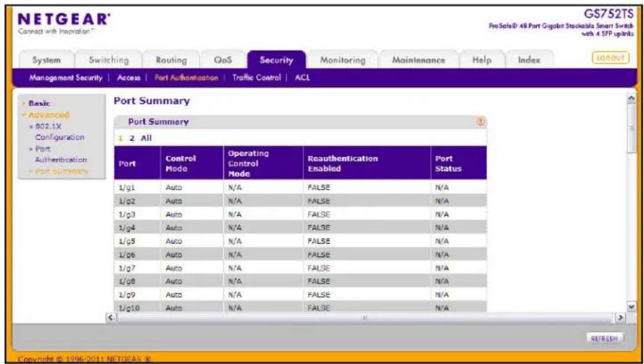Image resolution: width=644 pixels, height=364 pixels.
Task: Go to the Monitoring tab
Action: click(343, 60)
